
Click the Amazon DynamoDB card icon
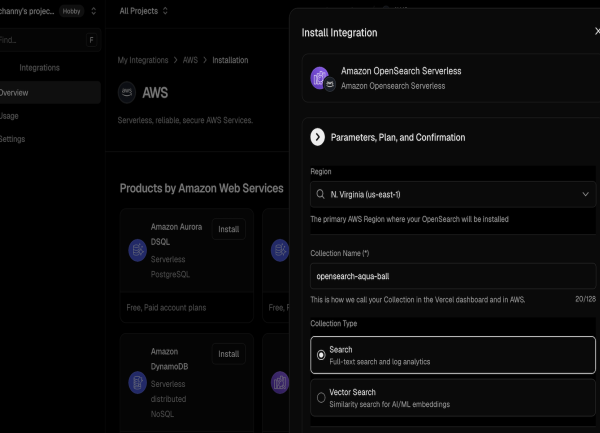[x=137, y=383]
